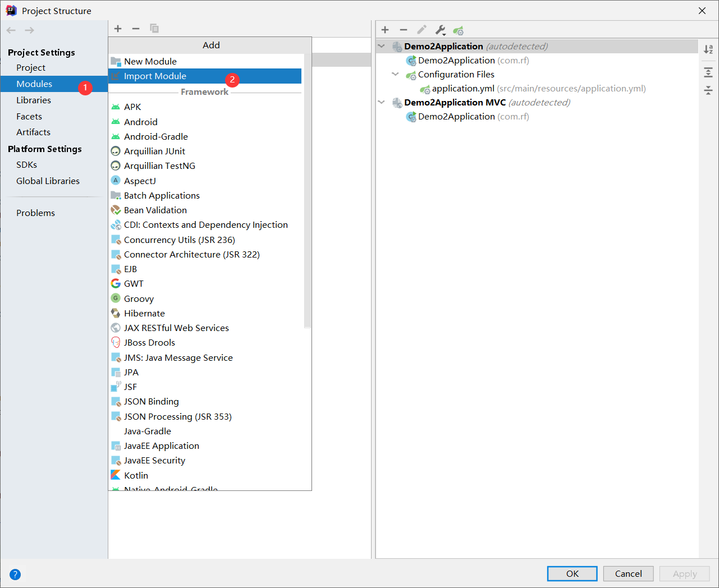Click the Kotlin framework icon
The image size is (719, 588).
[116, 475]
